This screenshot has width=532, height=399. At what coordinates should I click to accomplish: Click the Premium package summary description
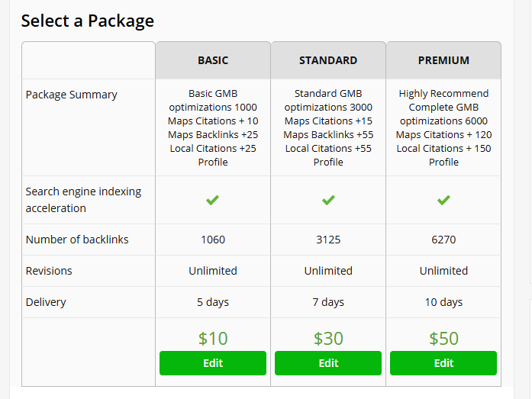coord(443,127)
